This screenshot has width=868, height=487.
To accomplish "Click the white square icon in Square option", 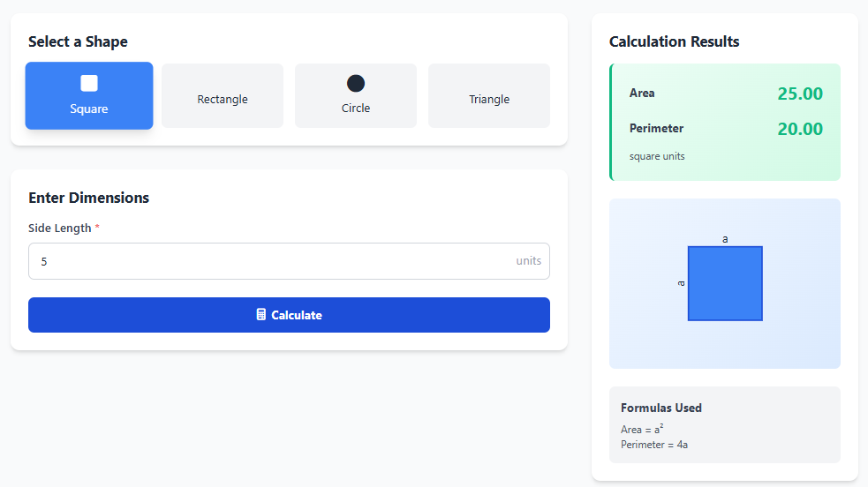I will point(89,83).
